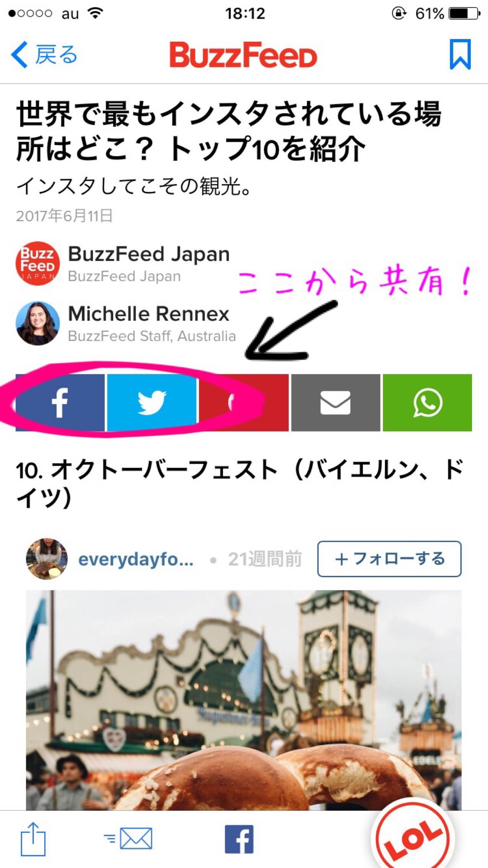
Task: Tap Michelle Rennex's profile photo
Action: pos(37,323)
